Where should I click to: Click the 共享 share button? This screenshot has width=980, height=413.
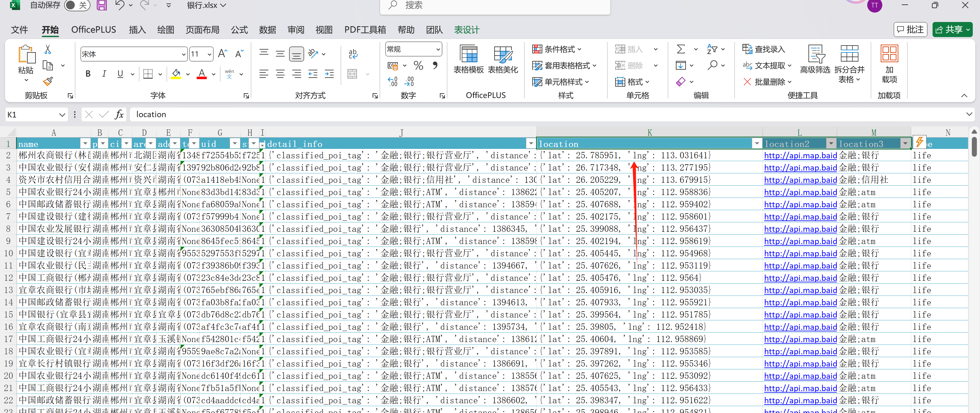tap(952, 30)
